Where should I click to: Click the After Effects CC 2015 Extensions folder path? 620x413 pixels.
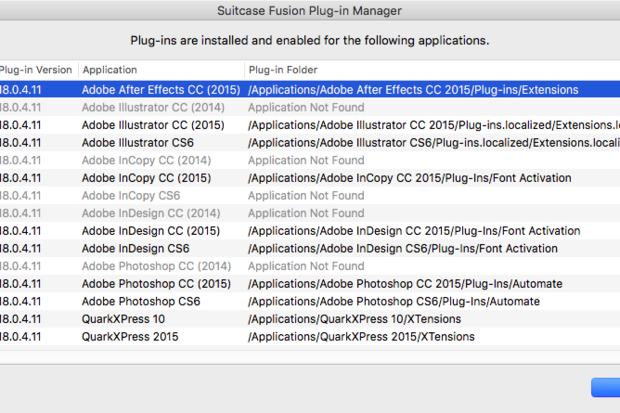pyautogui.click(x=413, y=90)
